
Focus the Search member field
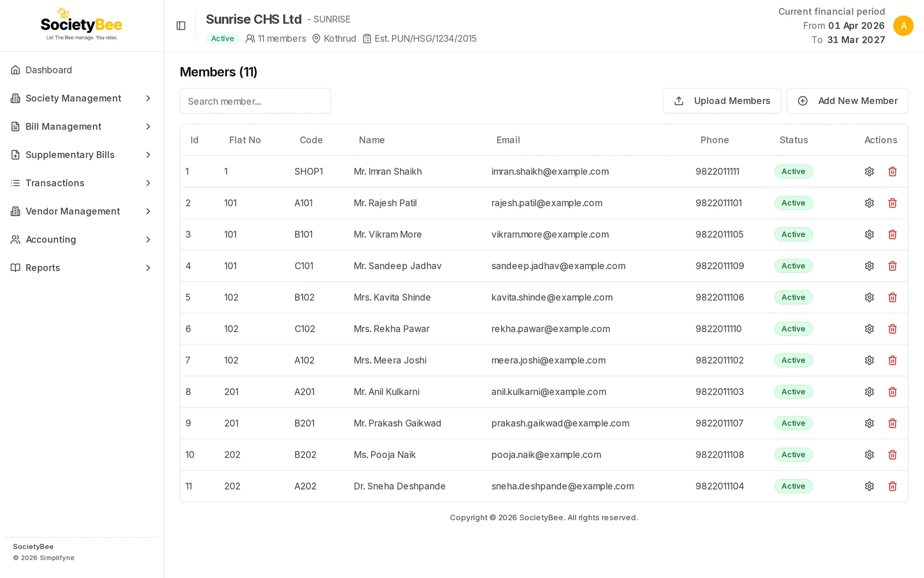(255, 101)
